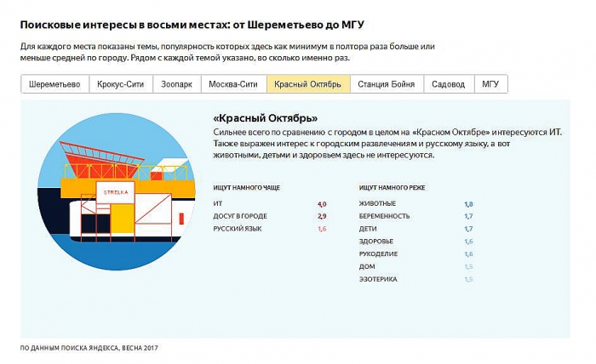
Task: Open the МГУ tab
Action: 490,84
